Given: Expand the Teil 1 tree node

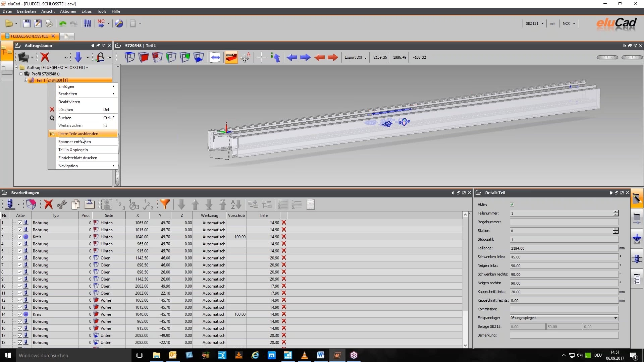Looking at the screenshot, I should [x=25, y=80].
